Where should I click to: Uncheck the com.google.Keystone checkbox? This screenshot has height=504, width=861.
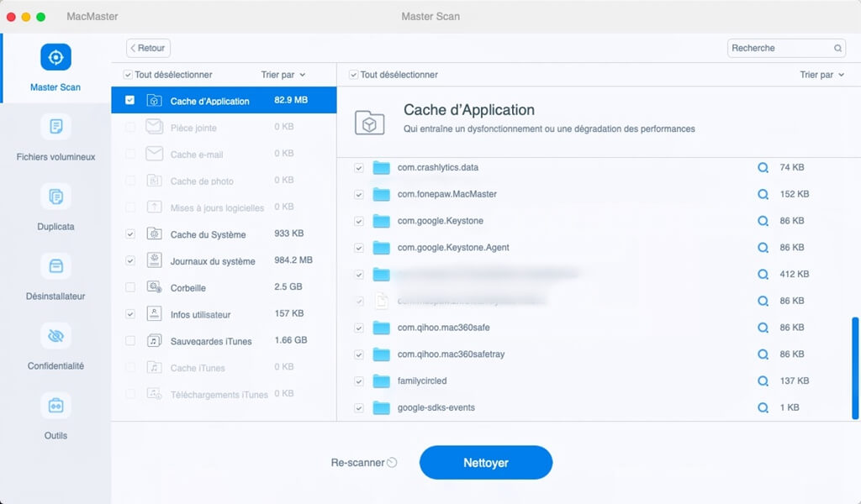click(359, 222)
